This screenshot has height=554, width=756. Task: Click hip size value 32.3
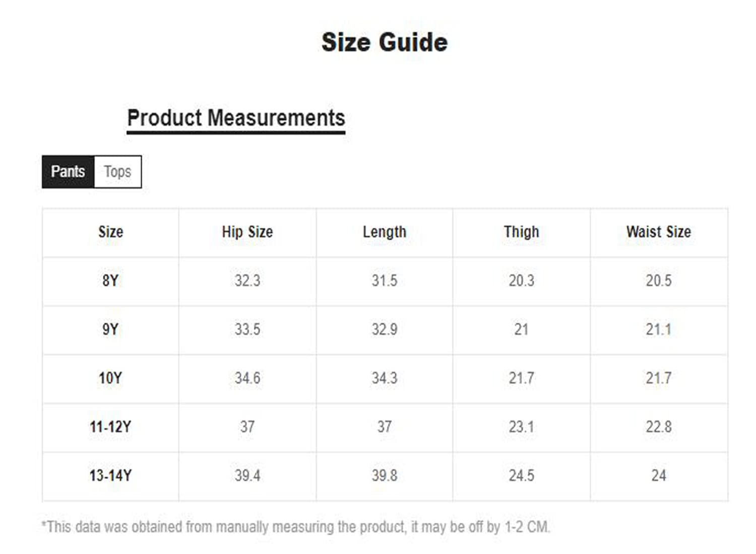coord(247,281)
